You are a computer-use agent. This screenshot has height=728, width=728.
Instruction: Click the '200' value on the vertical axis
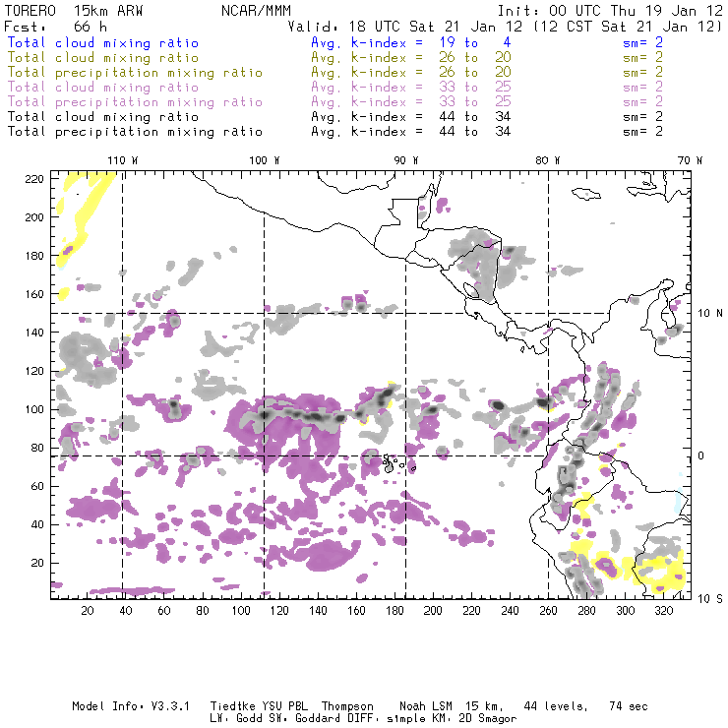click(34, 217)
